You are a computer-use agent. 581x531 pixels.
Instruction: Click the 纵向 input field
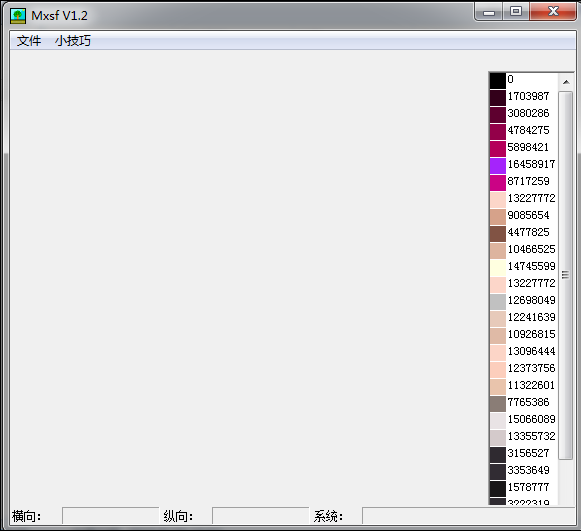point(260,515)
